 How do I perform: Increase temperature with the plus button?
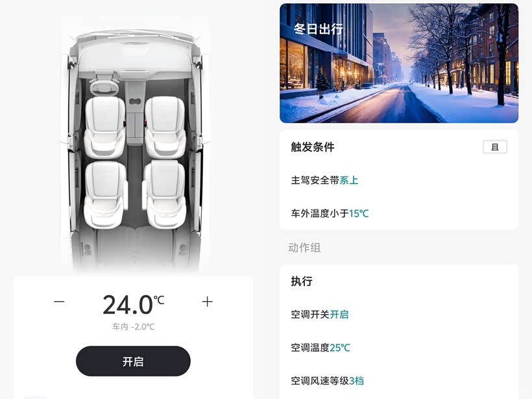click(208, 301)
